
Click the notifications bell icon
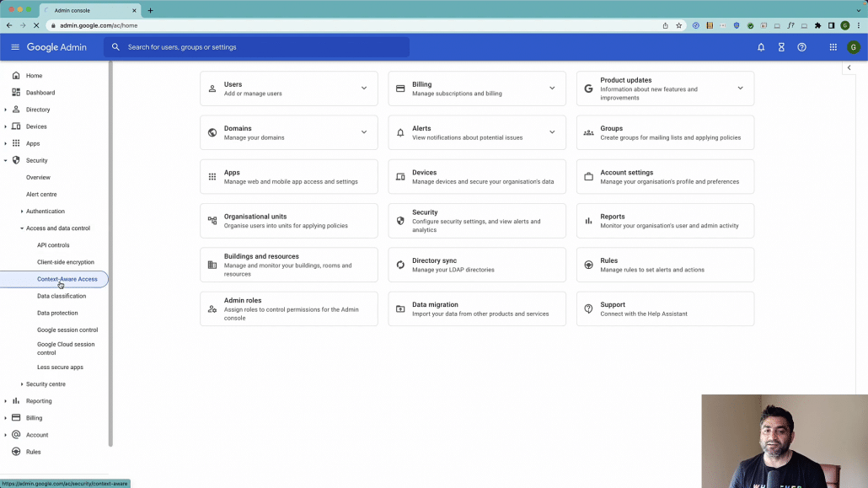click(x=761, y=47)
